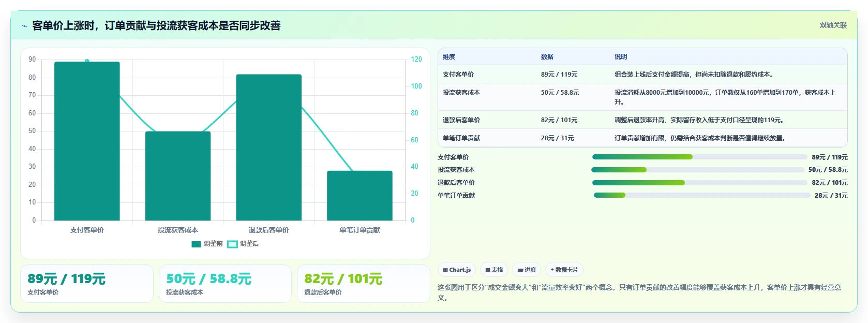Click the chart title 客单价上涨时 heading
This screenshot has width=868, height=323.
[156, 25]
